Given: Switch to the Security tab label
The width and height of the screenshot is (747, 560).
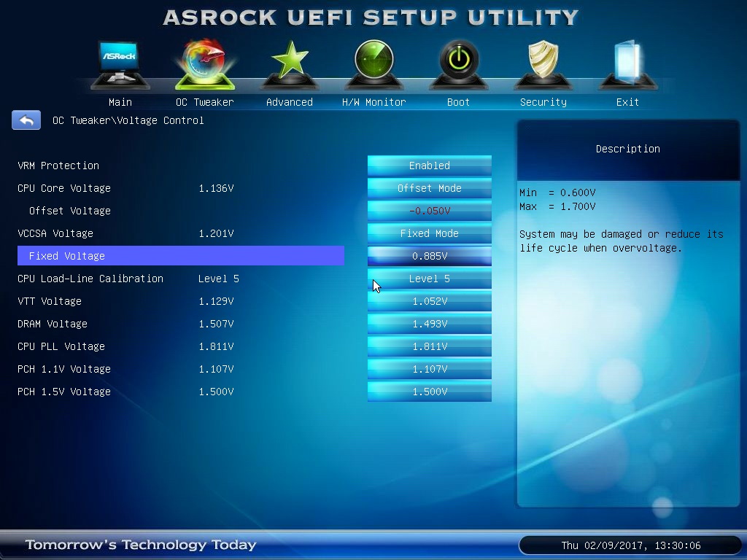Looking at the screenshot, I should click(x=543, y=102).
